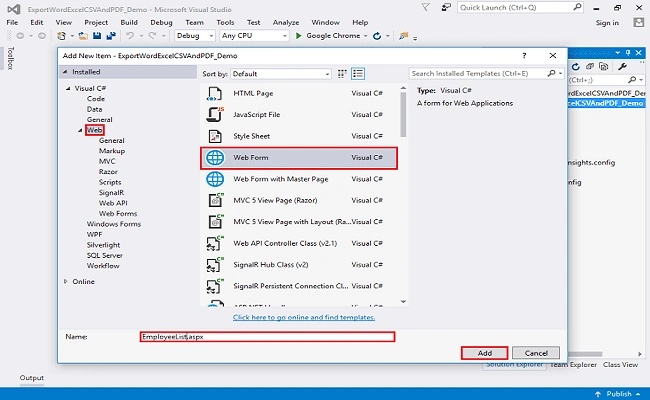
Task: Open the Output panel tab
Action: click(32, 378)
